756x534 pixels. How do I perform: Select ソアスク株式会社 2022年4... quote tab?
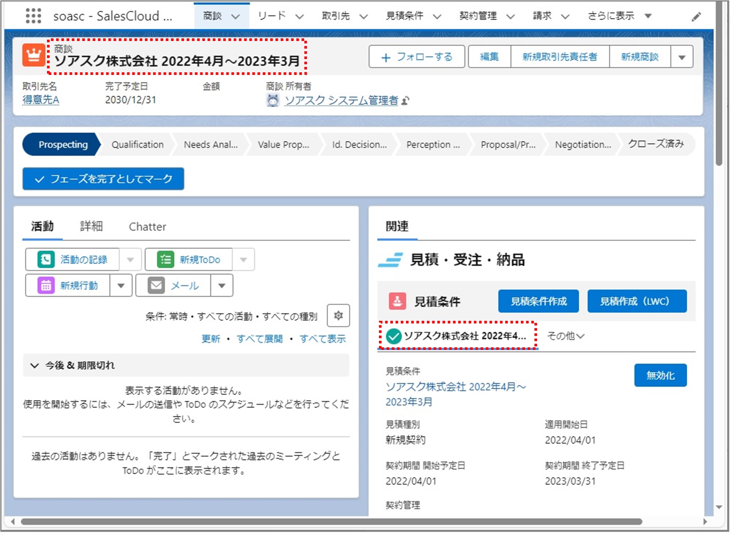(458, 336)
